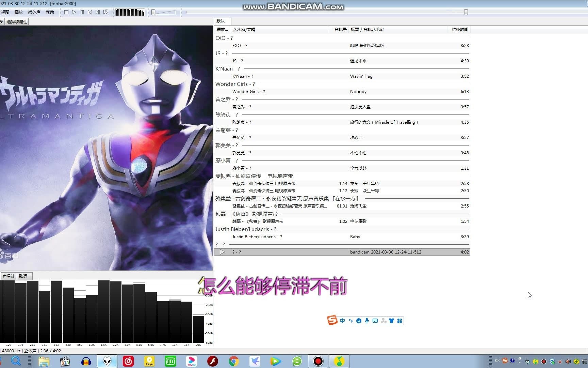Click the Sogou voice input microphone
Image resolution: width=588 pixels, height=368 pixels.
pyautogui.click(x=367, y=321)
